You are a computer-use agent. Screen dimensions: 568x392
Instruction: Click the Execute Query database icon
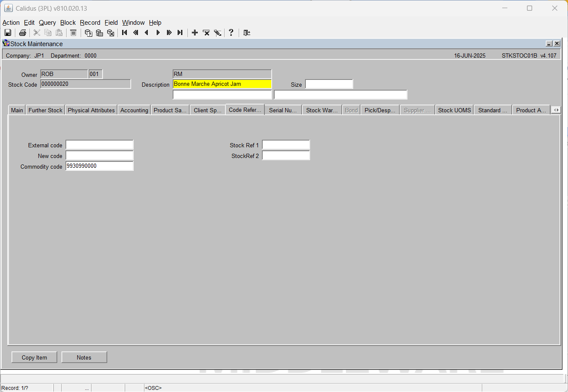100,33
